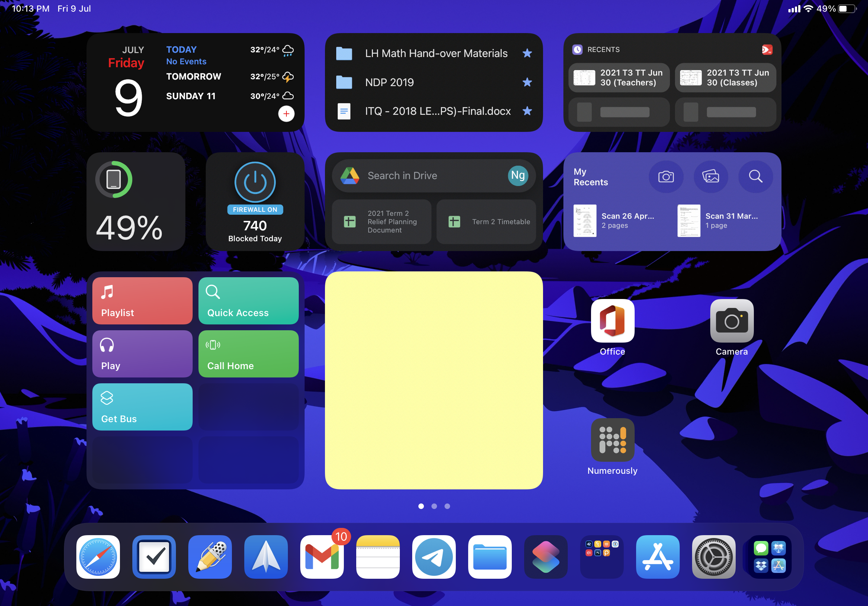Screen dimensions: 868x606
Task: Open the Shortcuts app in dock
Action: [x=546, y=557]
